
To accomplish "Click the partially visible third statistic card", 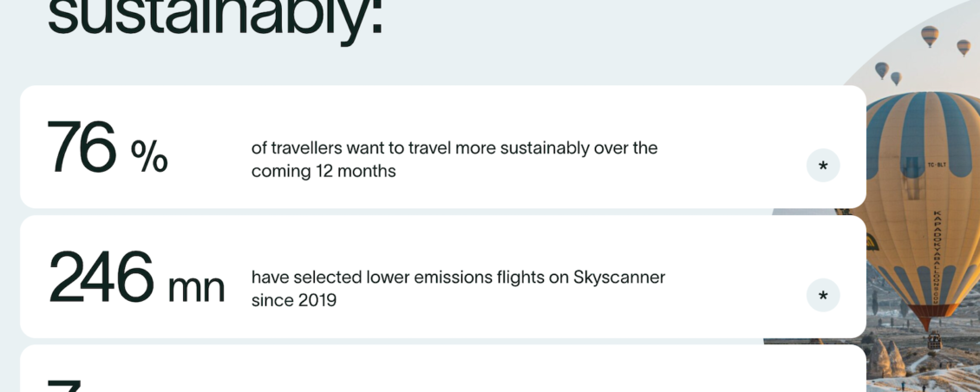I will click(443, 369).
